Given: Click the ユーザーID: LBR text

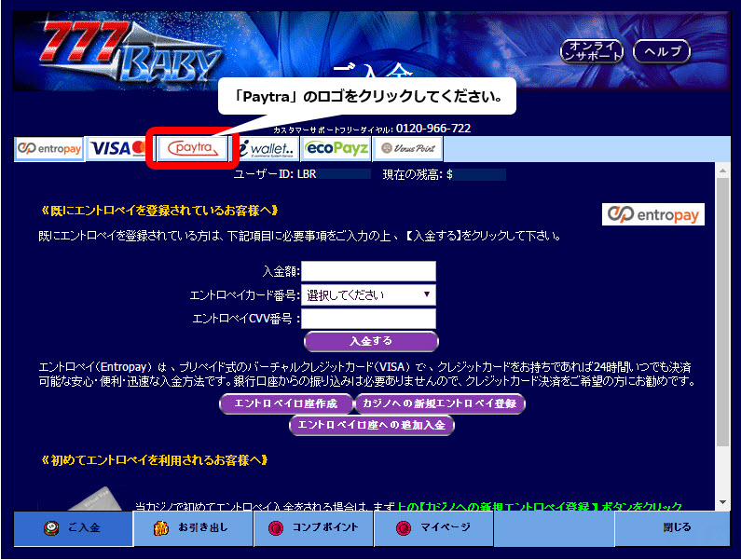Looking at the screenshot, I should click(275, 174).
